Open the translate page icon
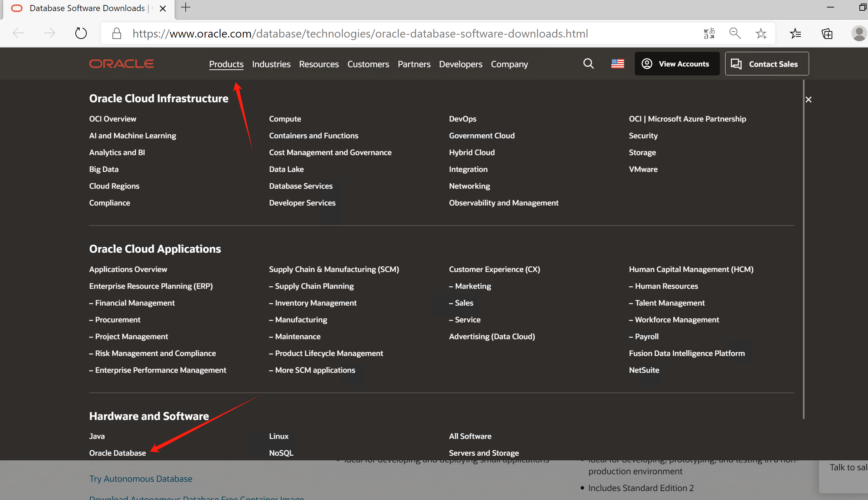This screenshot has width=868, height=500. coord(709,33)
